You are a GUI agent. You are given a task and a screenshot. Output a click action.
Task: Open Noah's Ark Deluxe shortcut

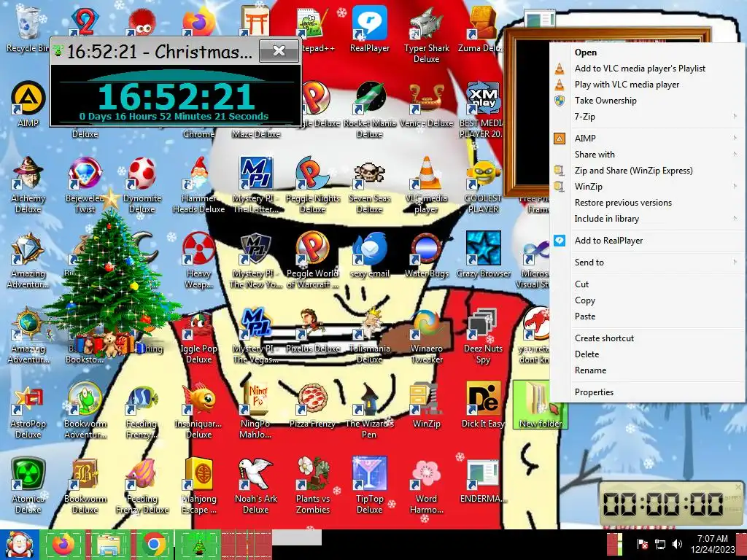click(x=256, y=485)
